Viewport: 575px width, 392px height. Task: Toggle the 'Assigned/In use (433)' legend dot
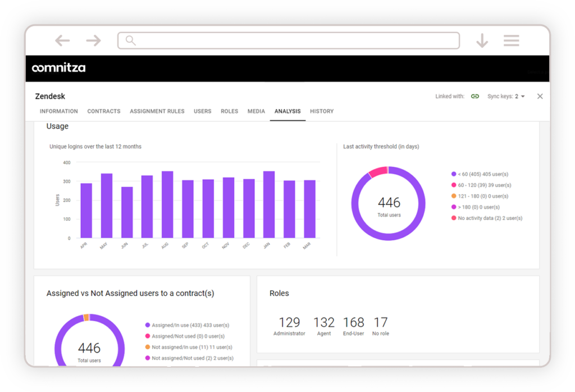pyautogui.click(x=148, y=325)
